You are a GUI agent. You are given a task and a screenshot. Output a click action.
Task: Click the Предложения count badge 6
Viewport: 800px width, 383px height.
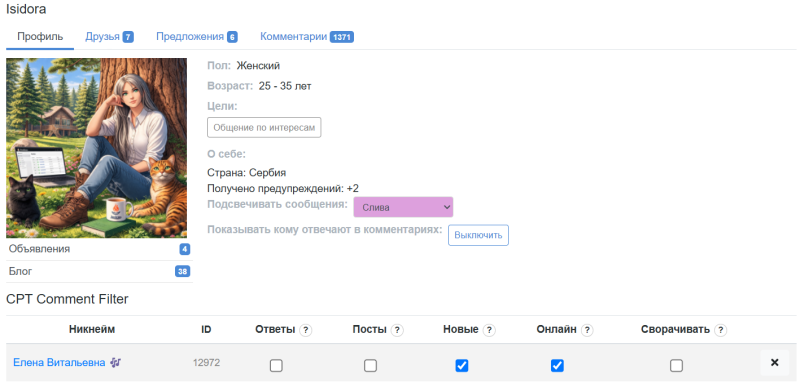[x=232, y=37]
